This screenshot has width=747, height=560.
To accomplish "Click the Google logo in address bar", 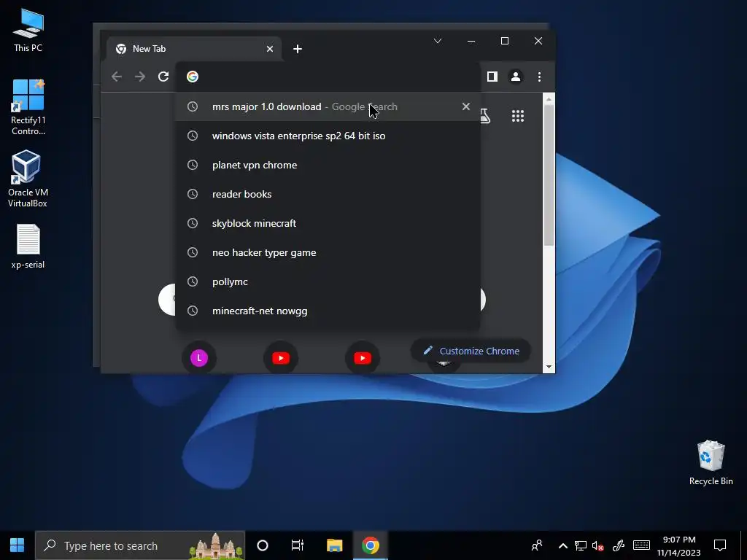I will point(193,77).
